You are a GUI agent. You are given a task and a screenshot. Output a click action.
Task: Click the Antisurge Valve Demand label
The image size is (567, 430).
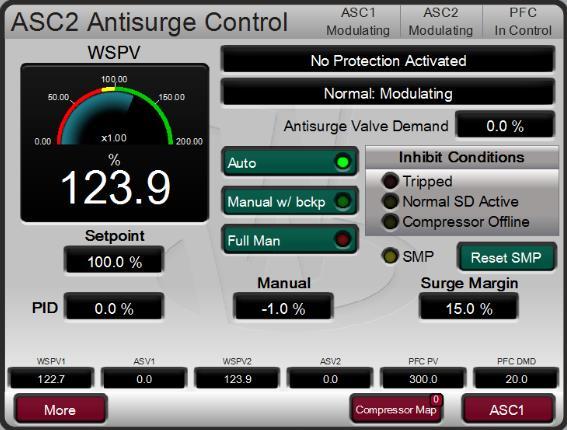pos(366,126)
